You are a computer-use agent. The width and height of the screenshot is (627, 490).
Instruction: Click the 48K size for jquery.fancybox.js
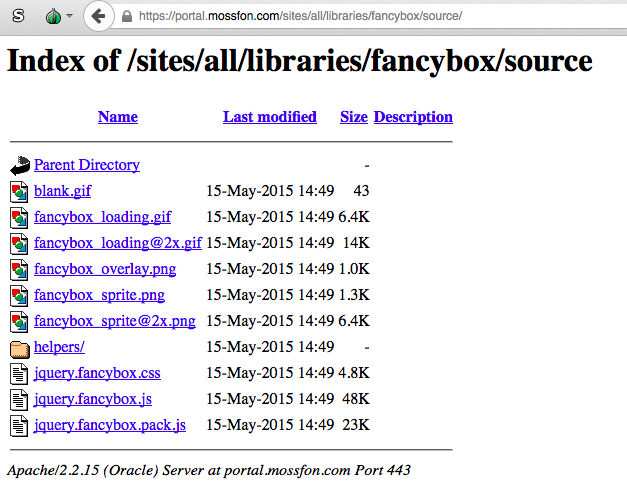356,399
